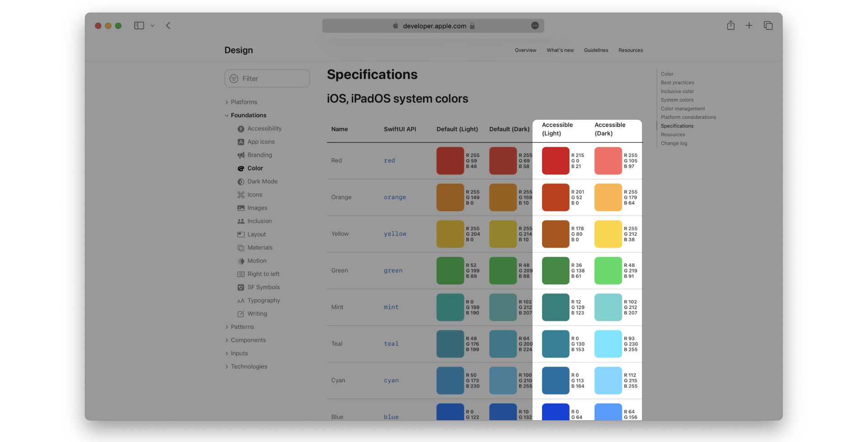Click the Typography icon

[241, 301]
